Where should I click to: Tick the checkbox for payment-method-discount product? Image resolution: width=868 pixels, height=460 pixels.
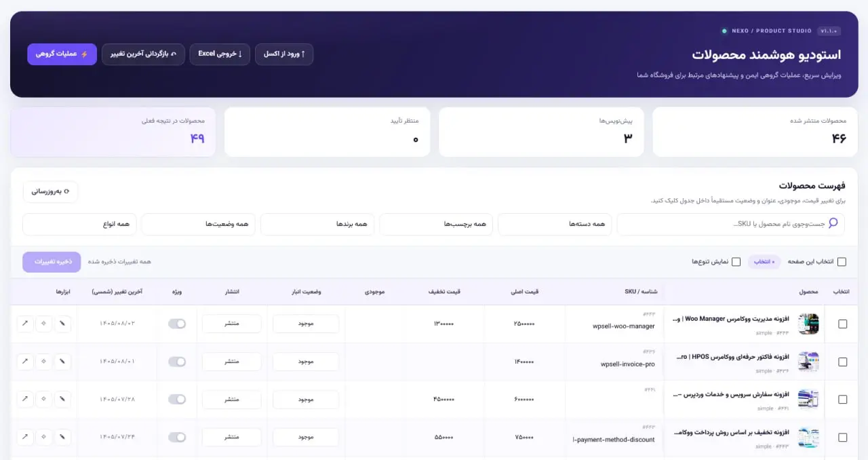(843, 438)
